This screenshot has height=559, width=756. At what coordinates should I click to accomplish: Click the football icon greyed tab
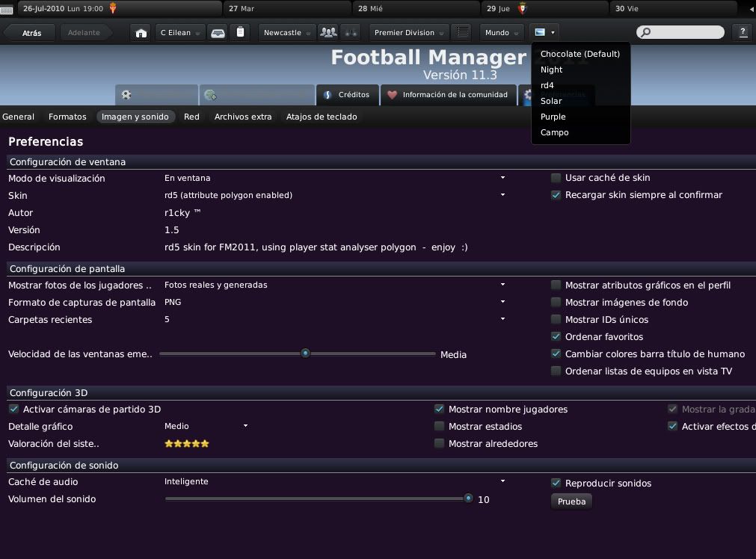tap(126, 95)
